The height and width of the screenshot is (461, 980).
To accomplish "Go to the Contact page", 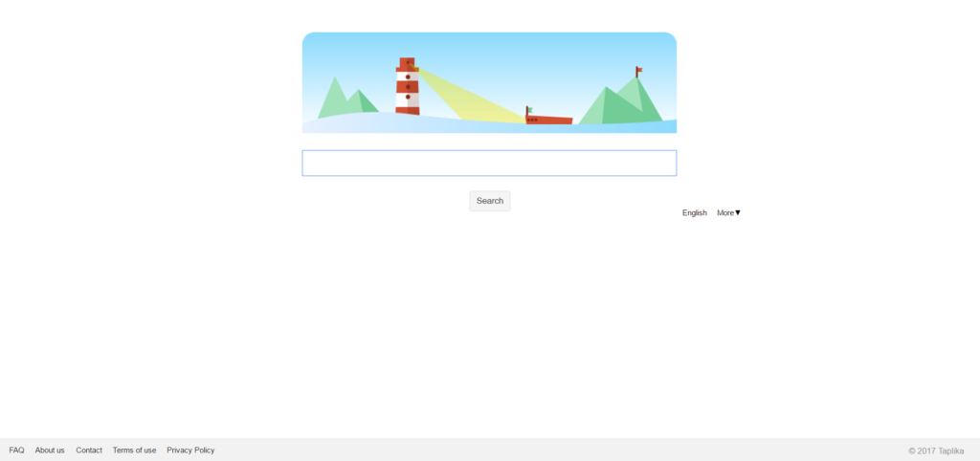I will click(x=89, y=450).
